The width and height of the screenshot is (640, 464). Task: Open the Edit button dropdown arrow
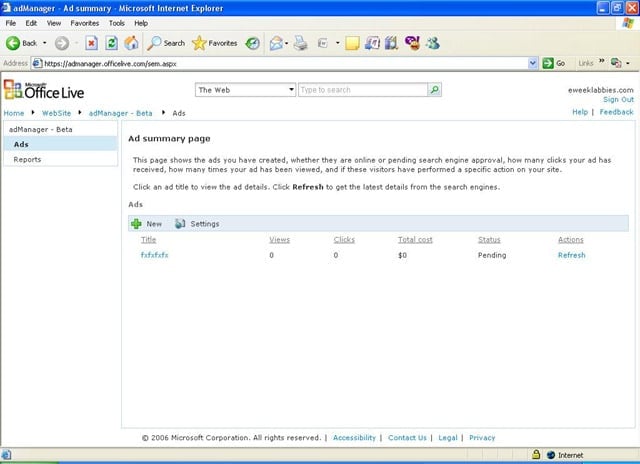tap(338, 43)
